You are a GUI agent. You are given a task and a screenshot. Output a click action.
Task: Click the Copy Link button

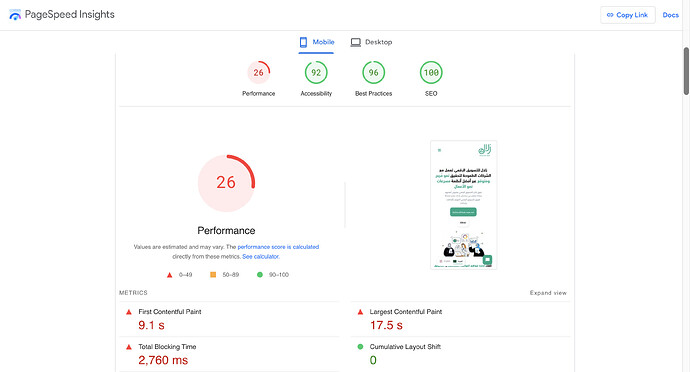(x=628, y=15)
